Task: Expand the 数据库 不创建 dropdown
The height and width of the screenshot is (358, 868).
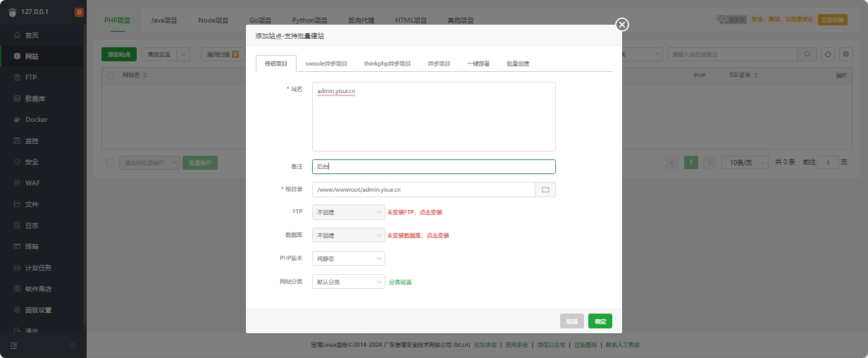Action: coord(348,235)
